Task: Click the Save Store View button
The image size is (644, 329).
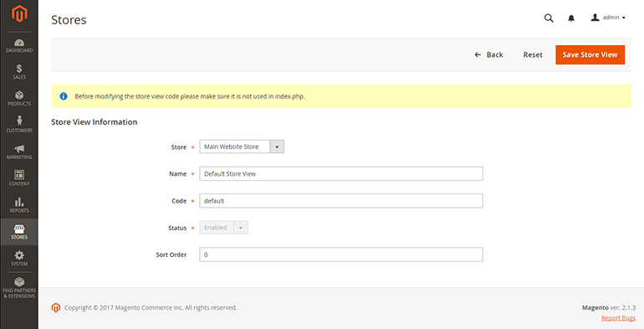Action: 590,54
